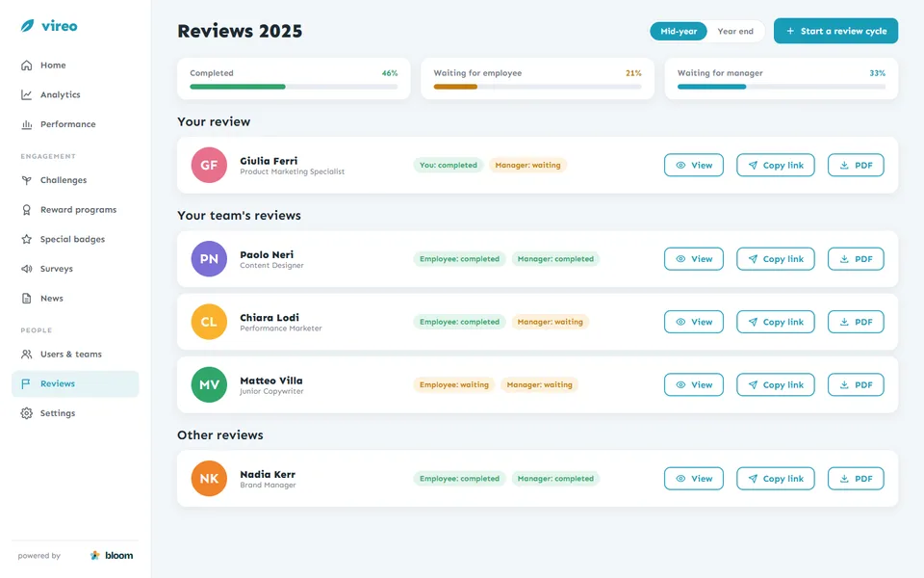
Task: Click Matteo Villa's 'Manager: waiting' badge
Action: (540, 384)
